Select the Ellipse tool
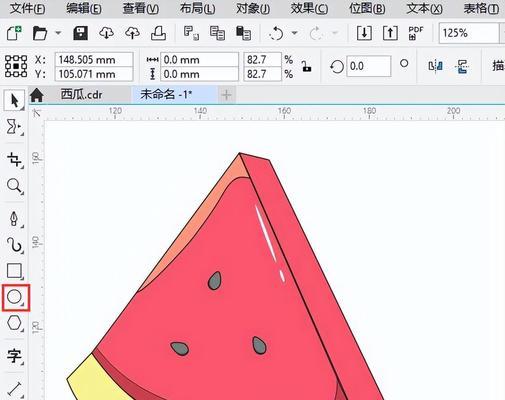 click(15, 297)
